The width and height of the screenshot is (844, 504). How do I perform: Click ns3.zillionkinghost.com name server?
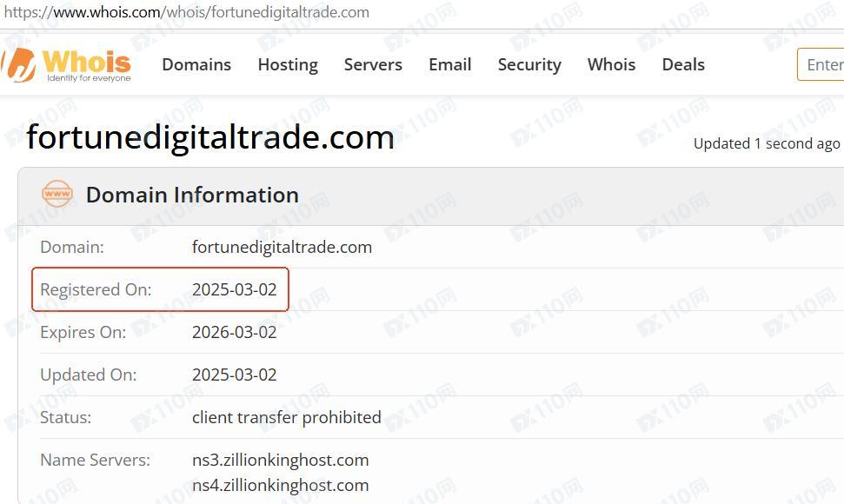click(281, 460)
